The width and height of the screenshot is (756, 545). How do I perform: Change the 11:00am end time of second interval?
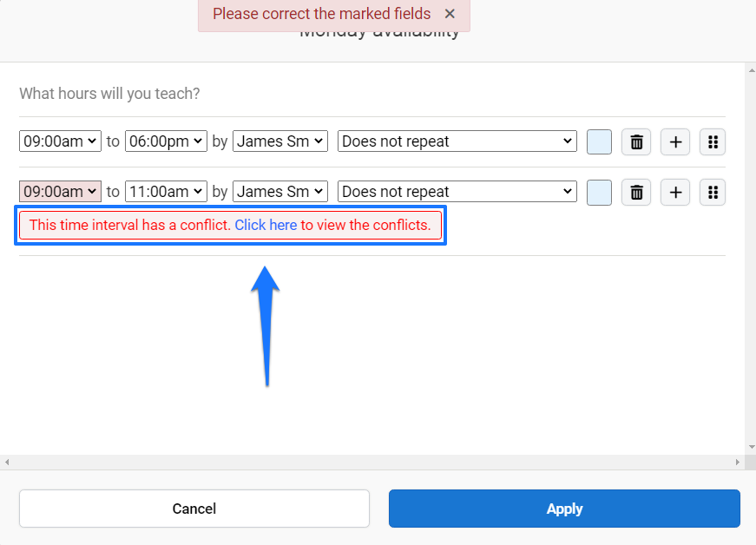point(165,192)
